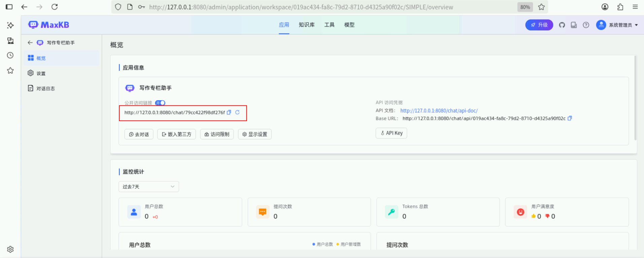Toggle the 公开访问链接 switch
Viewport: 644px width, 258px height.
pyautogui.click(x=160, y=103)
